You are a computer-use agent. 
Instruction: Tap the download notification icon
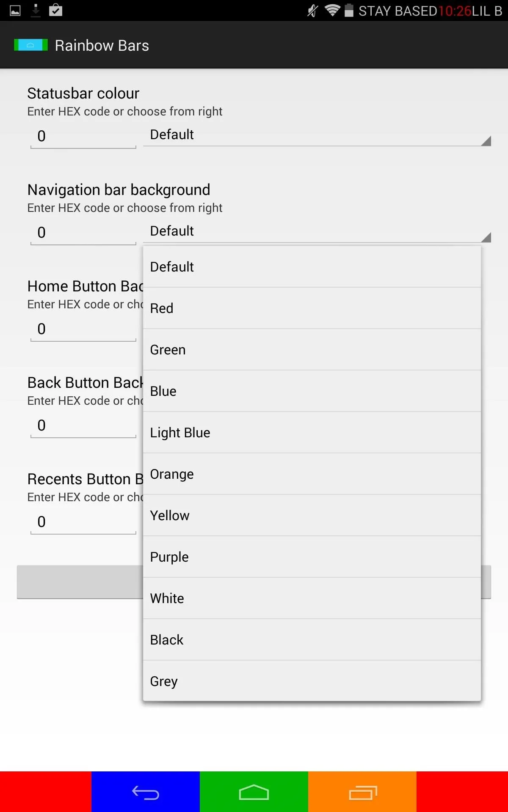pyautogui.click(x=36, y=11)
